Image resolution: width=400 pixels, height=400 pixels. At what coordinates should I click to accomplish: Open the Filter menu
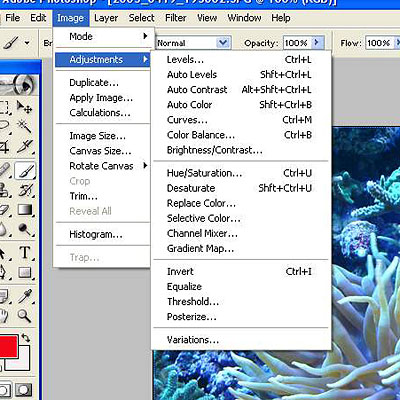176,18
